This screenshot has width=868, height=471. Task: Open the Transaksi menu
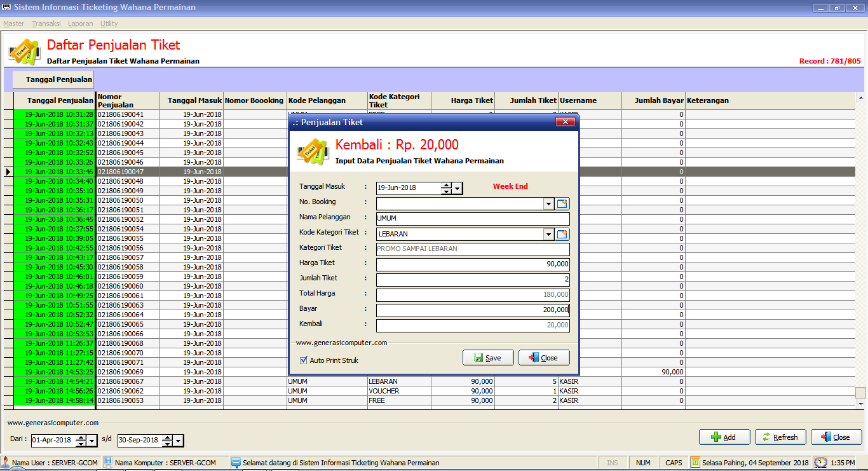point(46,24)
